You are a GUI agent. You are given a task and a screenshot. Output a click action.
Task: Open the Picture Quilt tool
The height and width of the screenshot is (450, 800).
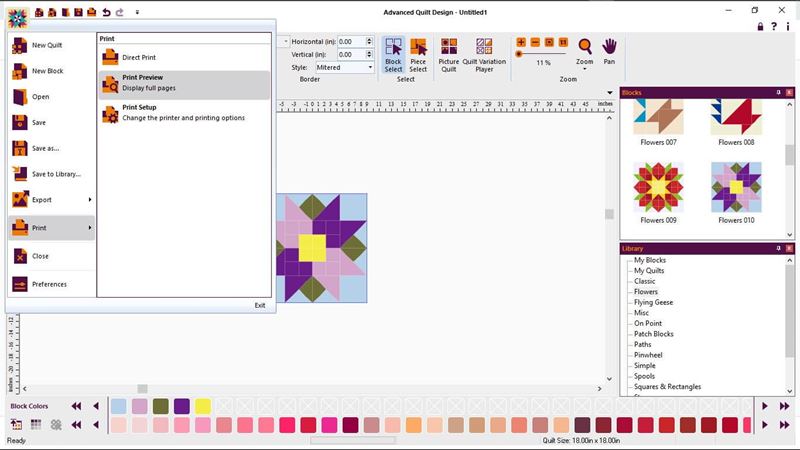(x=448, y=54)
